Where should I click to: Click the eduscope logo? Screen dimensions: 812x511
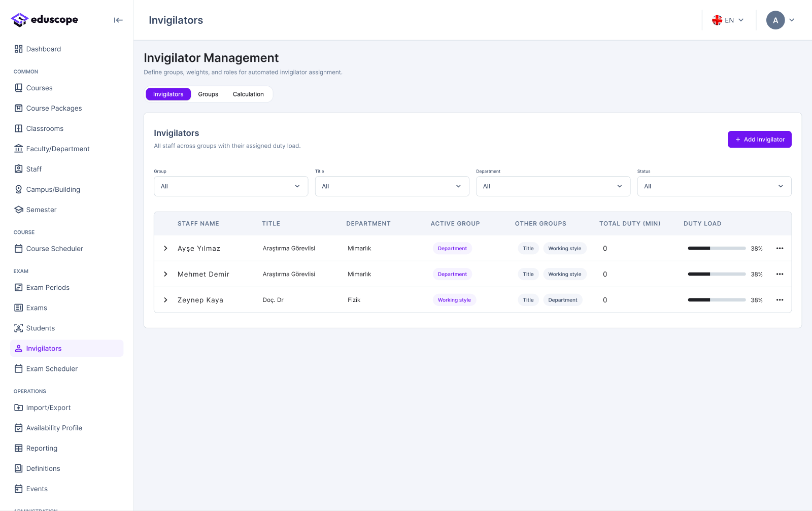tap(45, 20)
